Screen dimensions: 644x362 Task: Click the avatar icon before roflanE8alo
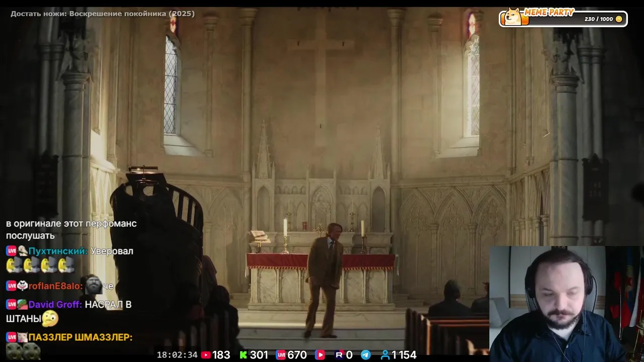(22, 286)
